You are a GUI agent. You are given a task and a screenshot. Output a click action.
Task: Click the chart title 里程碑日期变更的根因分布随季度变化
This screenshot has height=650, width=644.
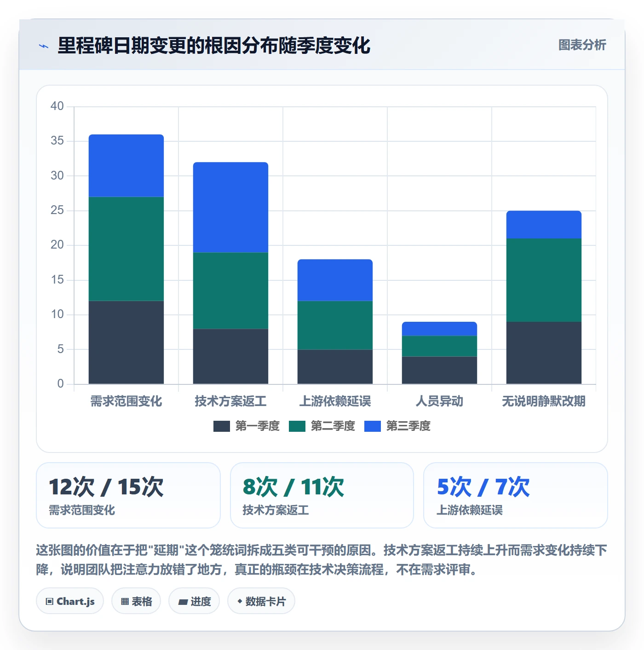click(x=214, y=46)
